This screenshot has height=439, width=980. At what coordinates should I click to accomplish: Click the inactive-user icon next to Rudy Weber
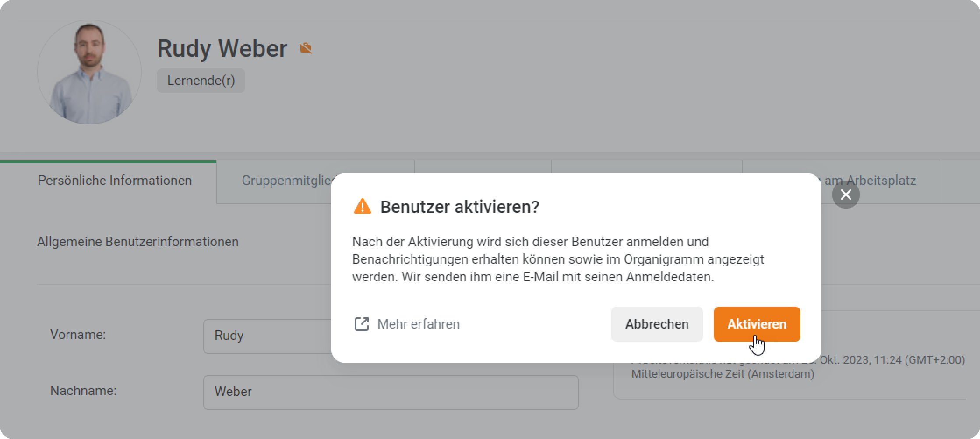(306, 48)
